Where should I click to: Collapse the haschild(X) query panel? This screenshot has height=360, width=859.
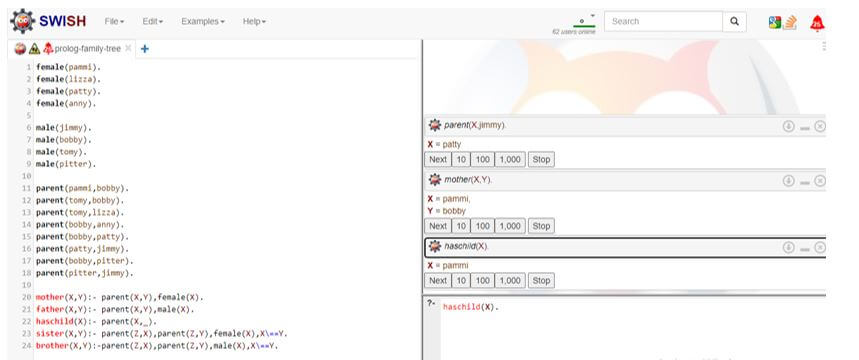click(805, 249)
